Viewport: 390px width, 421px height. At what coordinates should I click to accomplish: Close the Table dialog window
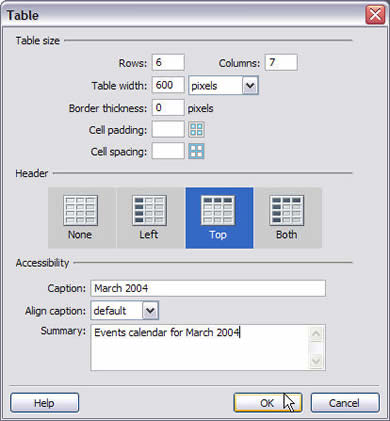click(x=375, y=15)
